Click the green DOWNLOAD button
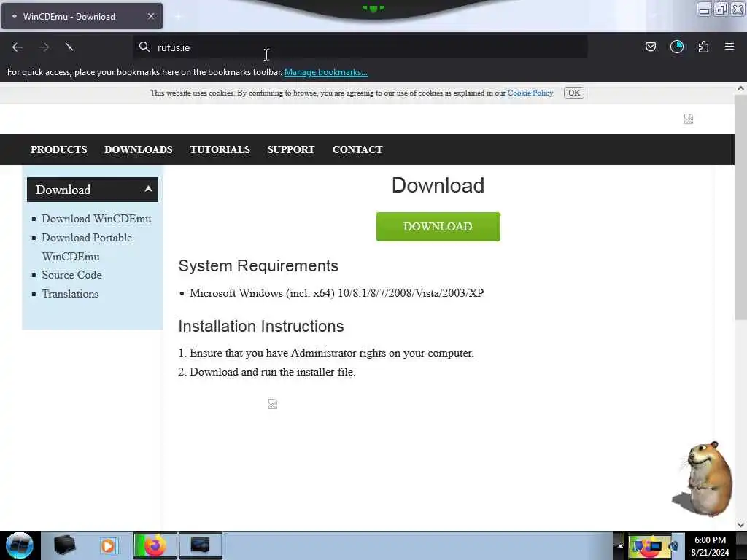Viewport: 747px width, 560px height. coord(438,227)
